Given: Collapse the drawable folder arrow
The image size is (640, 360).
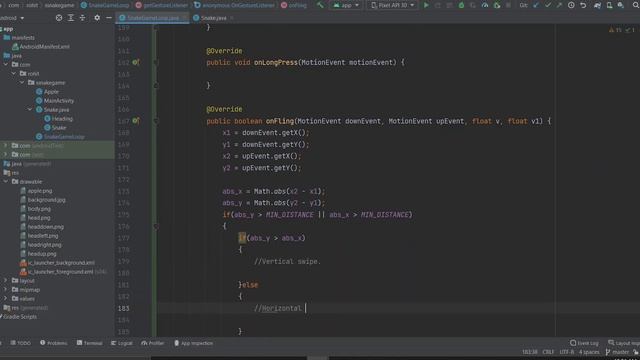Looking at the screenshot, I should [x=6, y=182].
